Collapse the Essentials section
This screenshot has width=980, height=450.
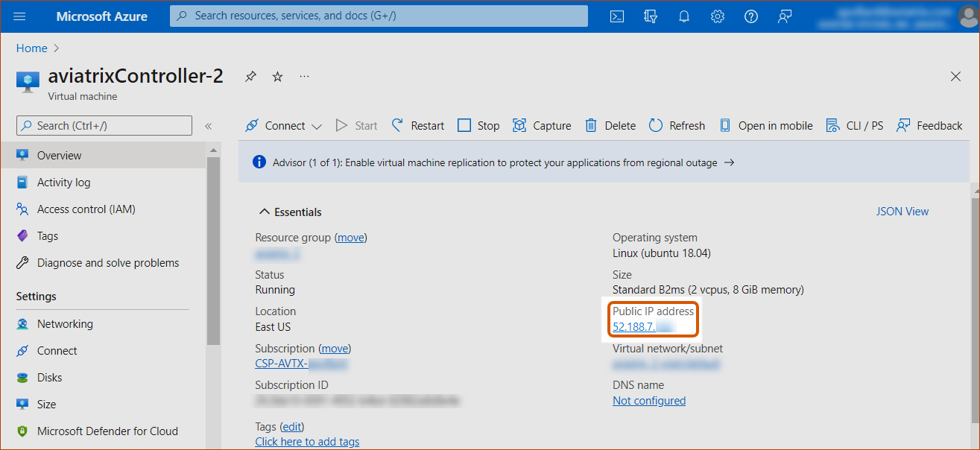[265, 212]
